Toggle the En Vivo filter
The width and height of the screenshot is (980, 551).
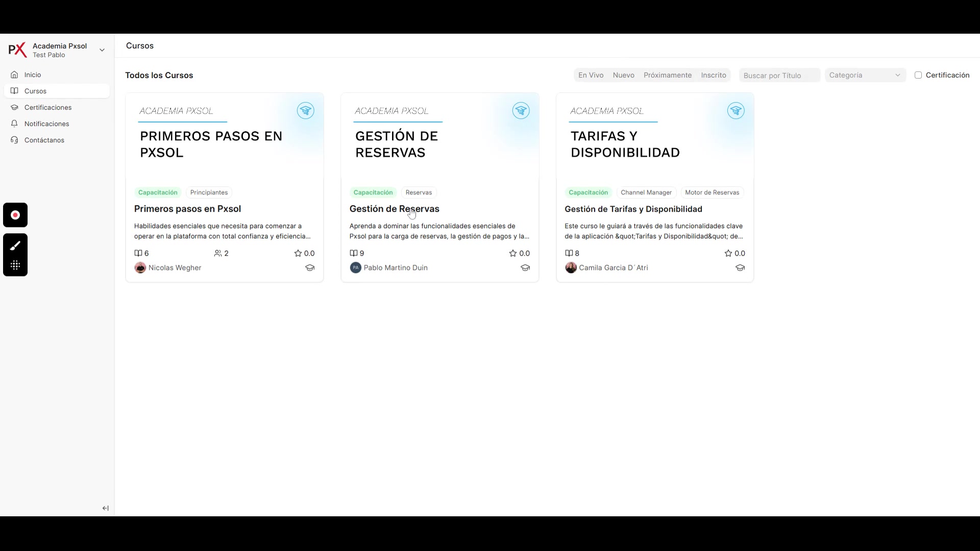pyautogui.click(x=591, y=75)
